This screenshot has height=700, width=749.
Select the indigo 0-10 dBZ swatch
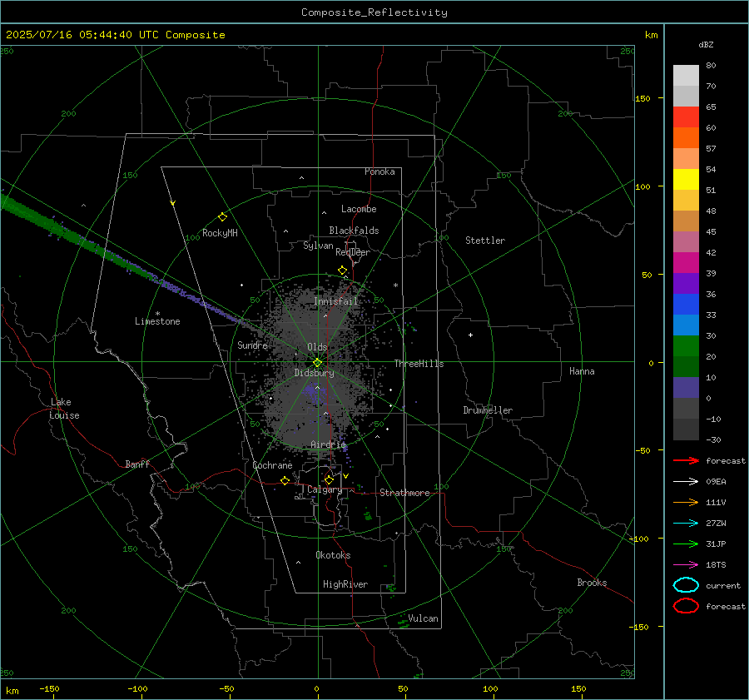[686, 388]
